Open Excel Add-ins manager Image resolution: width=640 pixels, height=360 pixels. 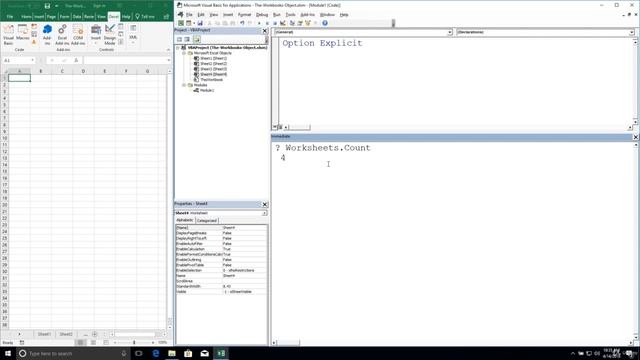click(x=62, y=35)
